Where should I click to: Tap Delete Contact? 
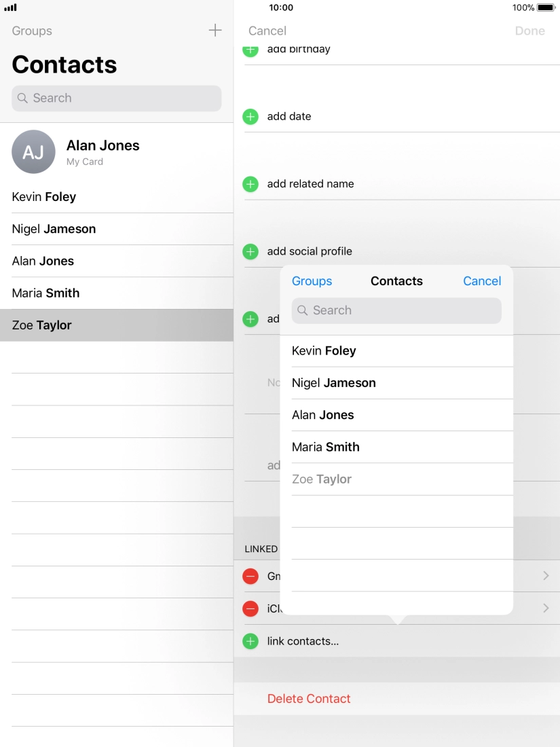[x=309, y=699]
